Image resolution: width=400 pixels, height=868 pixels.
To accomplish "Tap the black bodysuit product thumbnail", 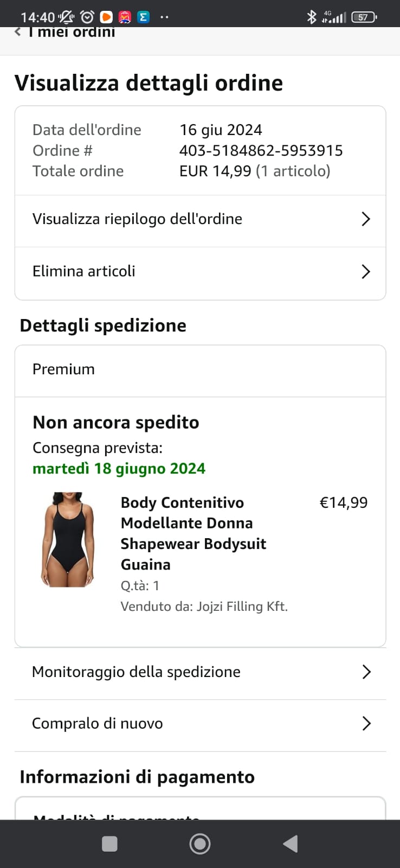I will coord(68,539).
